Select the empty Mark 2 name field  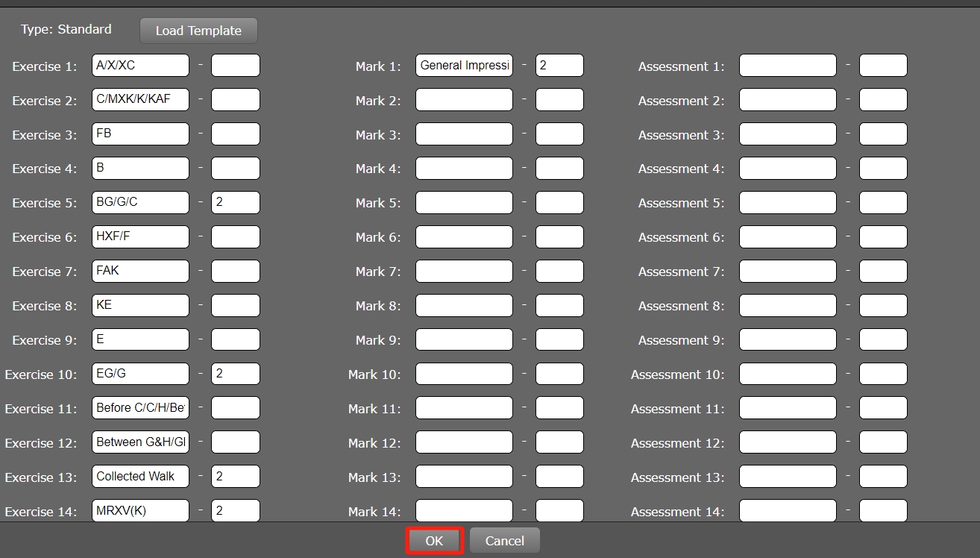coord(464,100)
